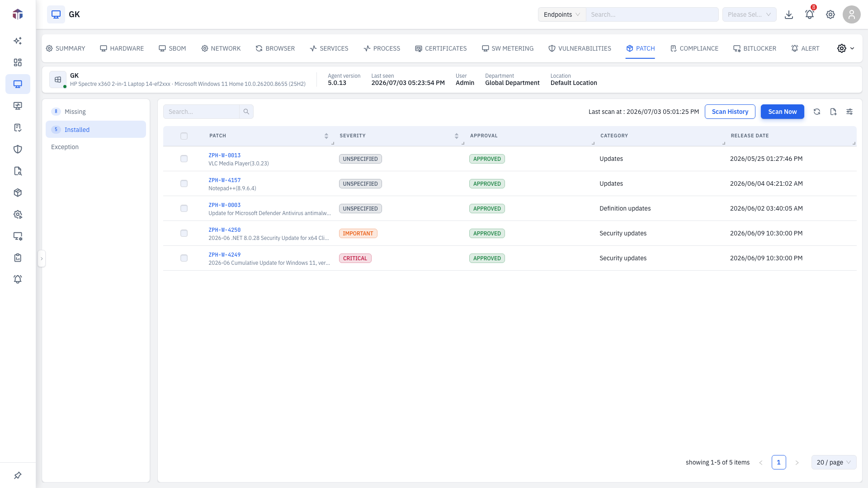Switch to the Vulnerabilities tab
Viewport: 868px width, 488px height.
(580, 48)
